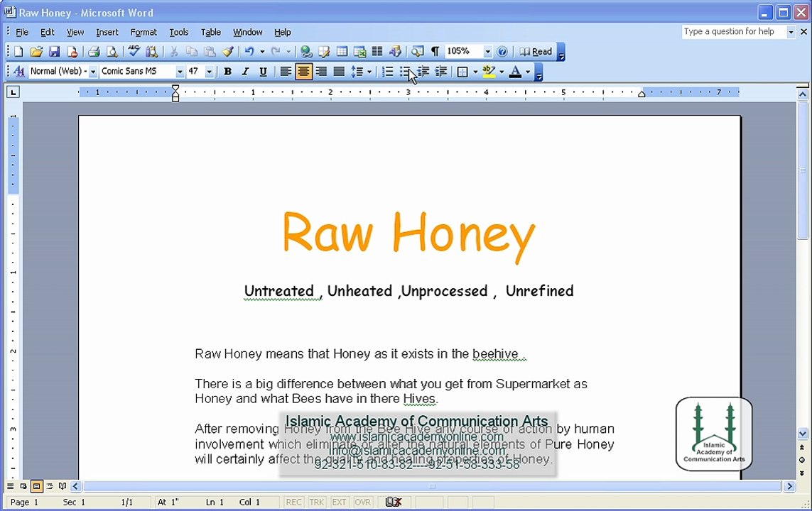Switch to Print Layout view button
This screenshot has width=812, height=511.
coord(36,486)
